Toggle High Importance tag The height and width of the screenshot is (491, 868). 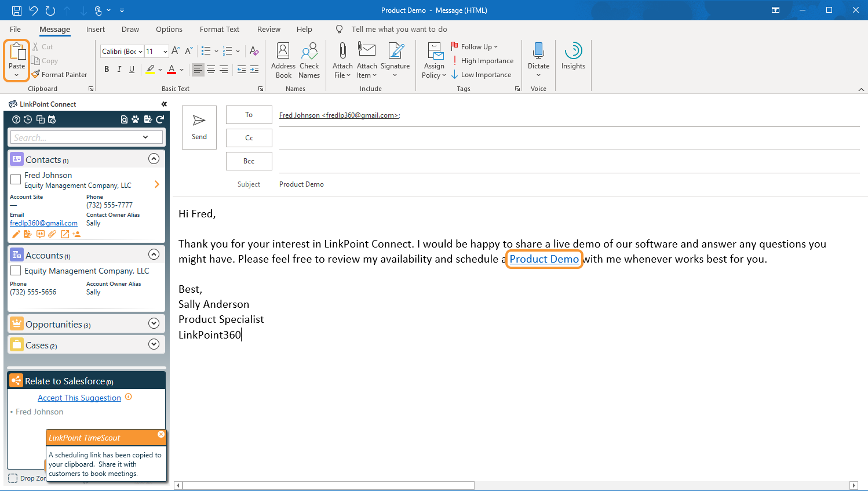(483, 60)
